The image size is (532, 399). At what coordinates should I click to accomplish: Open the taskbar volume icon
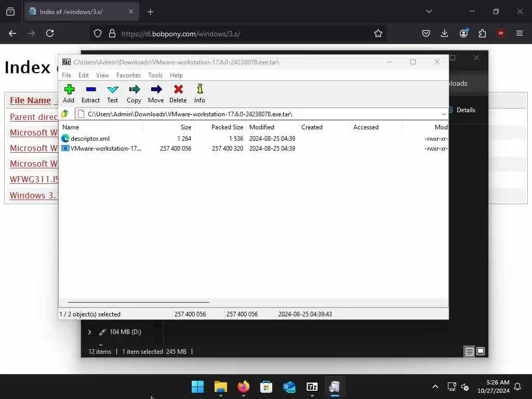pos(465,387)
